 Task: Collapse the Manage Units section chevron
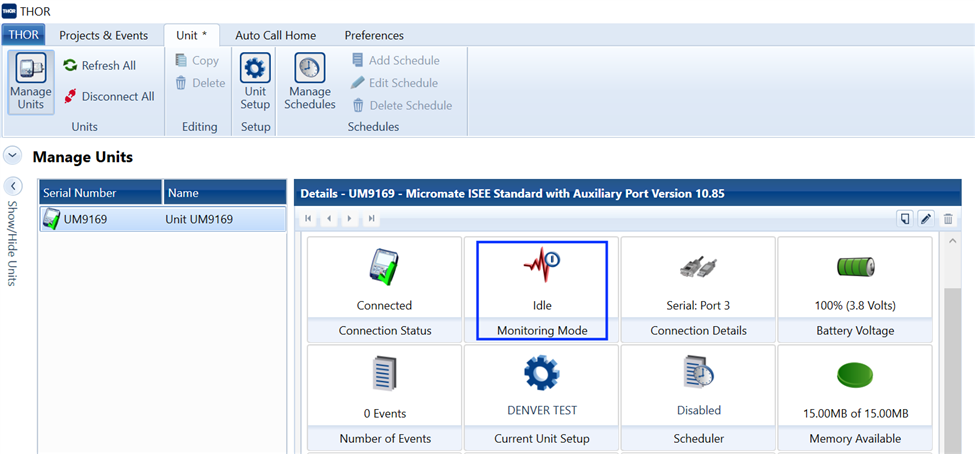[12, 155]
